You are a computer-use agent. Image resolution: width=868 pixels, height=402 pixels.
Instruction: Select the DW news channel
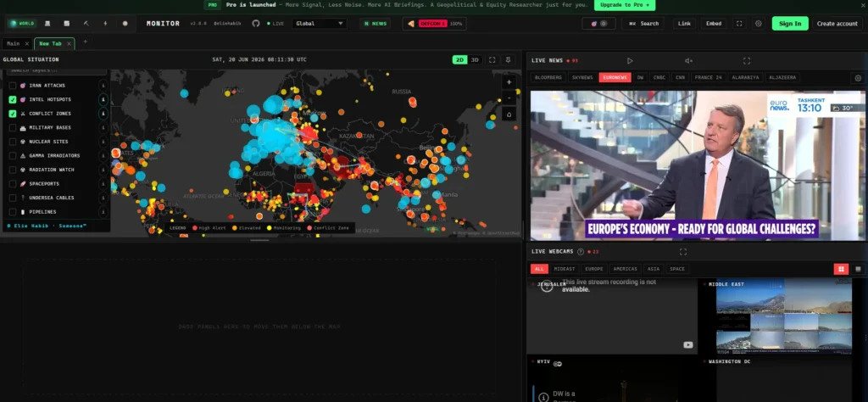point(640,77)
